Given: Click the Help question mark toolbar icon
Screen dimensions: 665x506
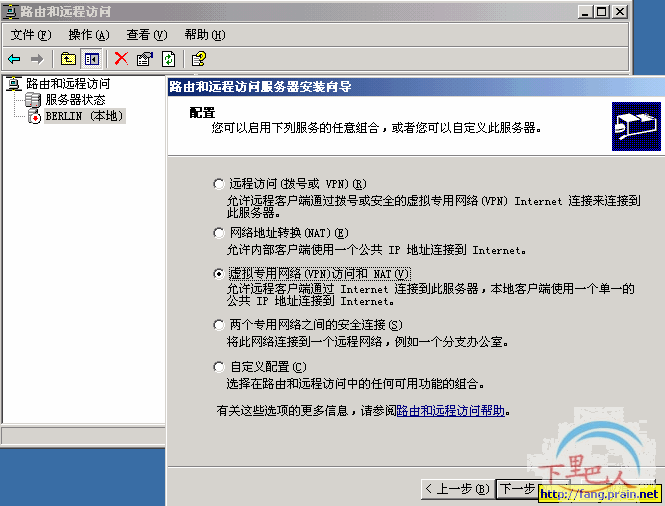Looking at the screenshot, I should [198, 59].
